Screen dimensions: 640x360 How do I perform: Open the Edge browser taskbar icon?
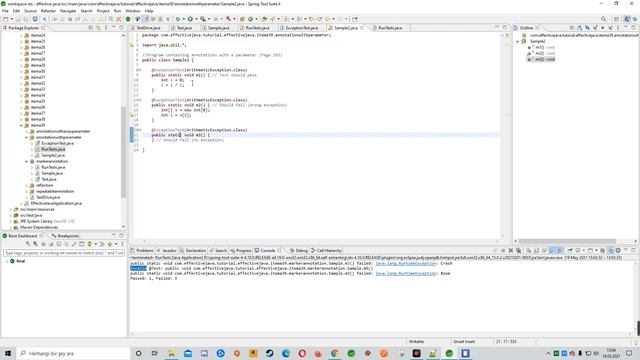coord(286,353)
